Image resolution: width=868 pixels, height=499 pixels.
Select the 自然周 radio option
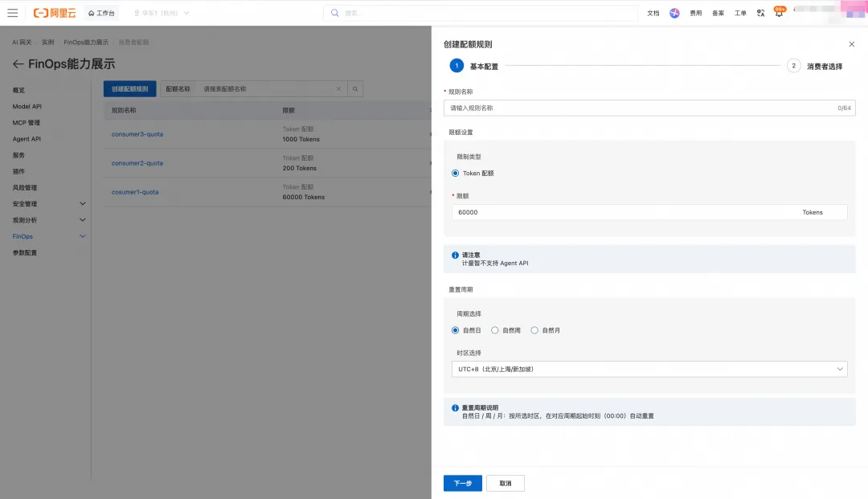[x=495, y=330]
